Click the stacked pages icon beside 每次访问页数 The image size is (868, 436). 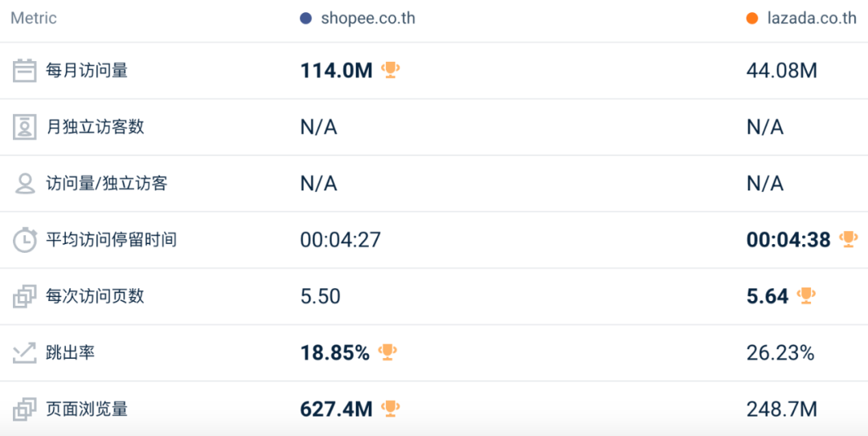(x=24, y=296)
